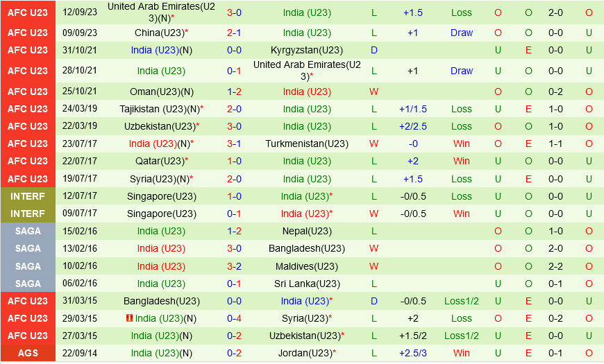Select the INTERF label dated 12/07/17
604x364 pixels.
(x=28, y=196)
